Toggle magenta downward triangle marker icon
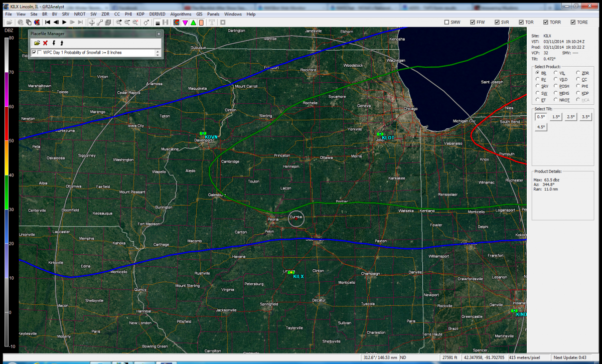Viewport: 602px width, 364px height. pos(185,23)
